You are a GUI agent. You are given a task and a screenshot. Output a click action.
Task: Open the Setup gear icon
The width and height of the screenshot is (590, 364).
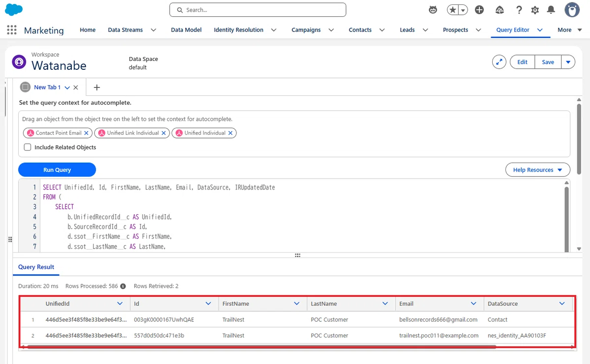(x=535, y=10)
